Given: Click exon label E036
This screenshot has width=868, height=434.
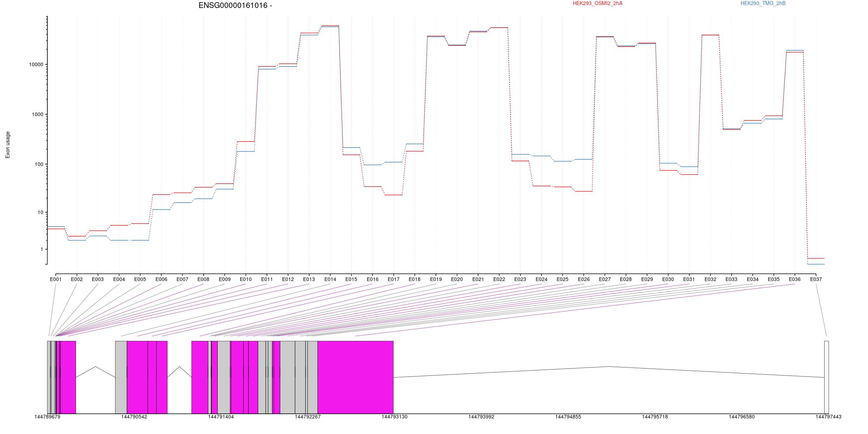Looking at the screenshot, I should point(795,279).
